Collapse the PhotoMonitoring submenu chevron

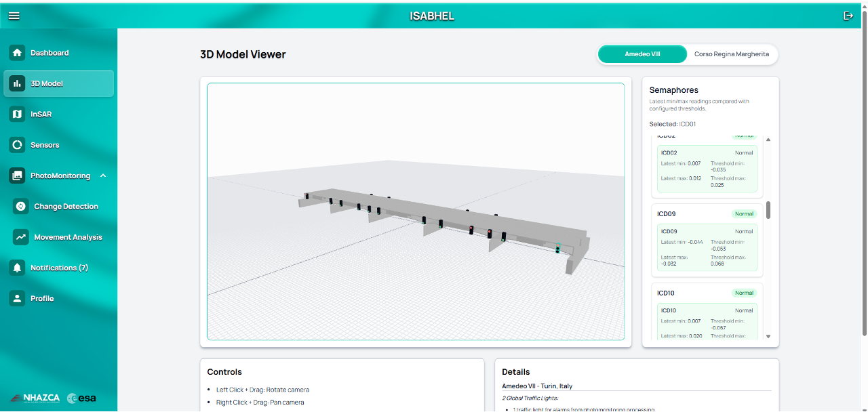(x=103, y=176)
